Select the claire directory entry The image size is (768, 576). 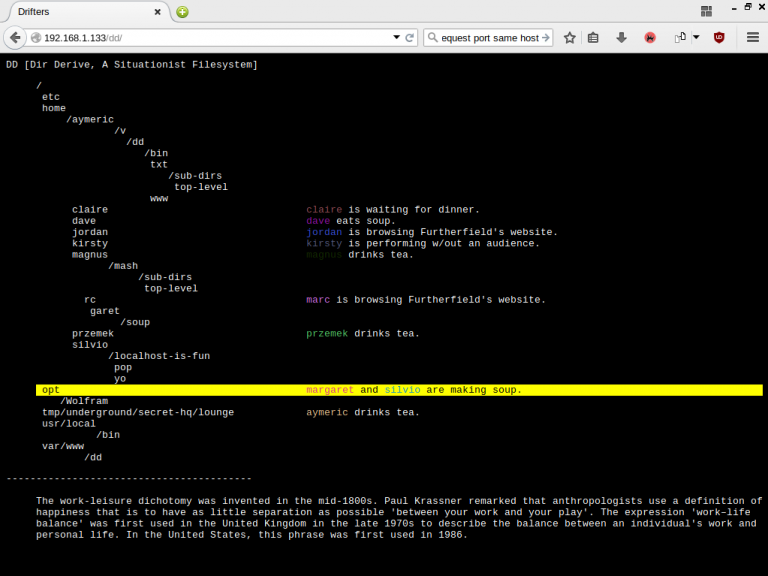(90, 210)
